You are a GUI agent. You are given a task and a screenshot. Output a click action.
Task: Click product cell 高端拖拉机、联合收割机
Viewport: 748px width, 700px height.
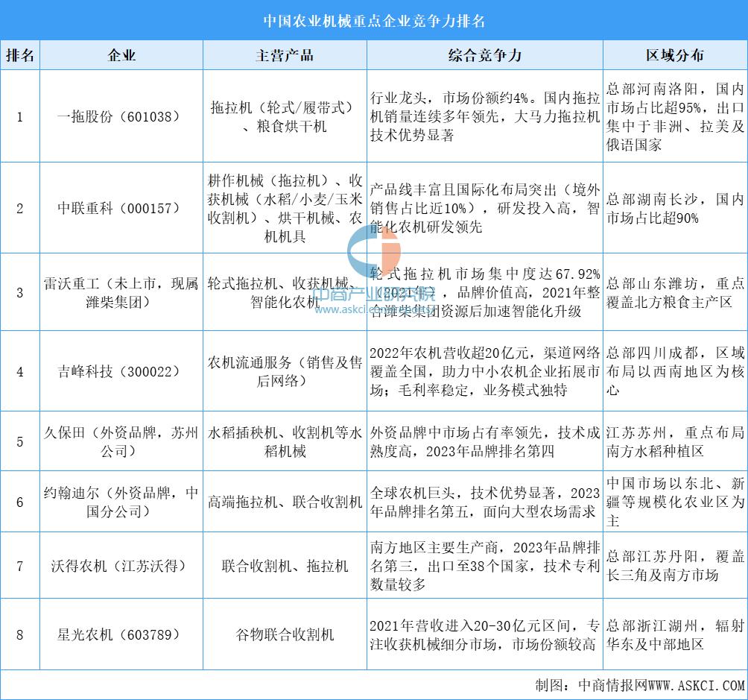pyautogui.click(x=285, y=502)
